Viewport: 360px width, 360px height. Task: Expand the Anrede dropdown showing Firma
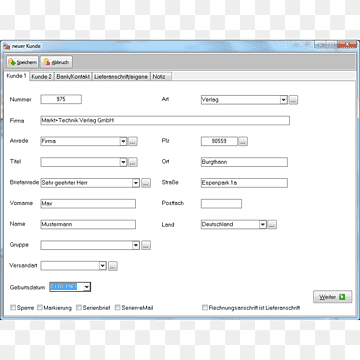click(123, 141)
